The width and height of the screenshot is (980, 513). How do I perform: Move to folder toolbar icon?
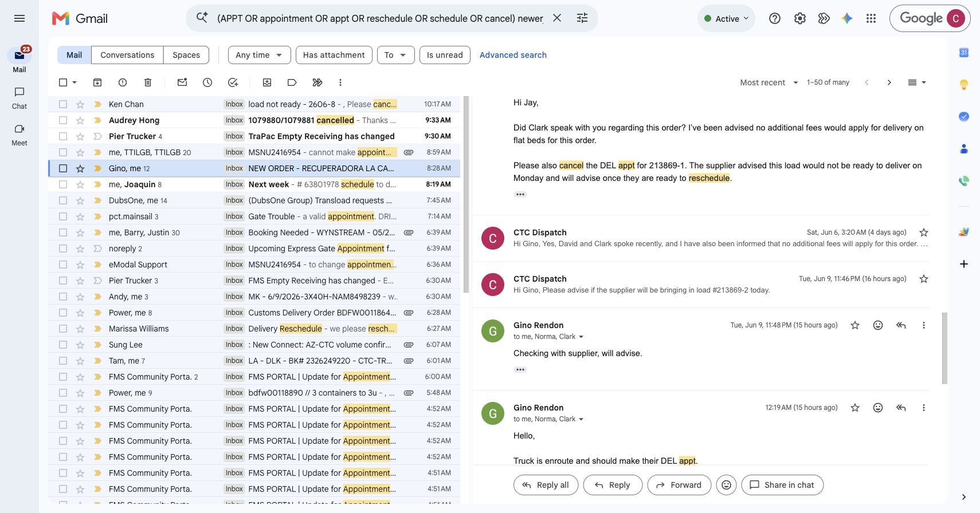267,82
